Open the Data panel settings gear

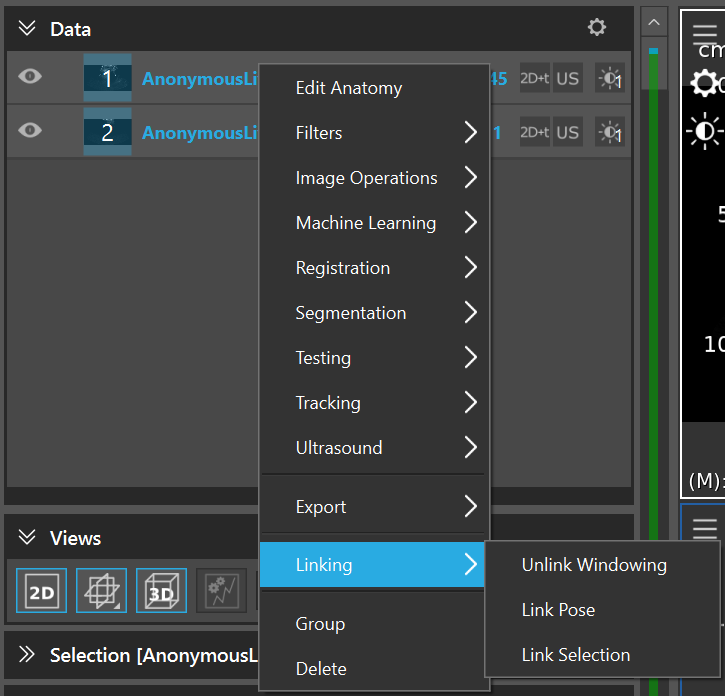[597, 28]
